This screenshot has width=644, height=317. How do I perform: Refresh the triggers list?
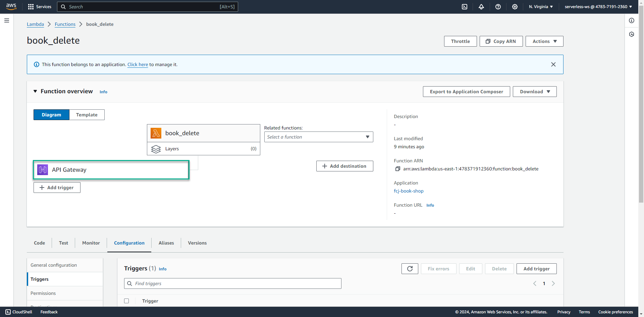(410, 269)
